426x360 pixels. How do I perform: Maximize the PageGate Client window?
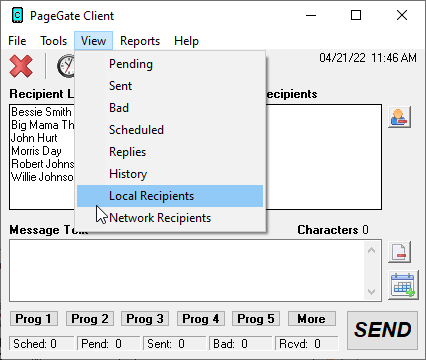(356, 15)
